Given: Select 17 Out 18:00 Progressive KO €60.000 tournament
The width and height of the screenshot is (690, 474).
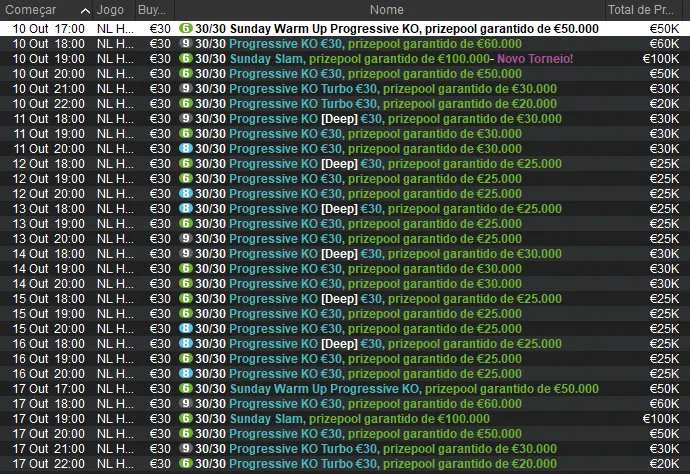Looking at the screenshot, I should [x=345, y=403].
